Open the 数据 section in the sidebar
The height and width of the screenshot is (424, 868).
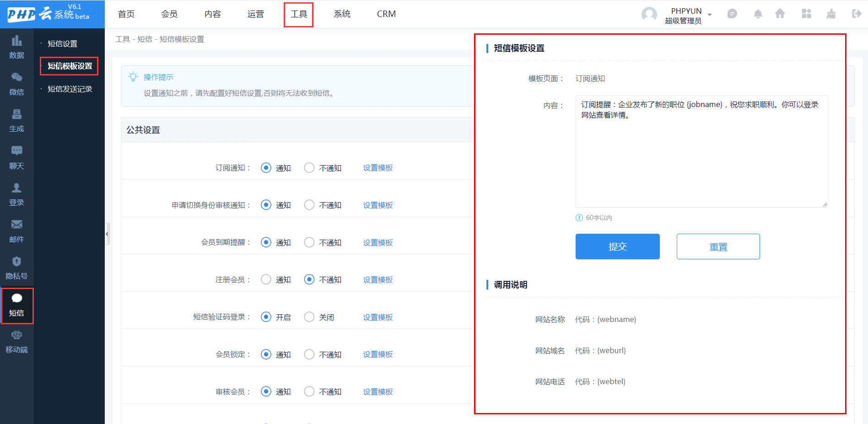pos(16,48)
